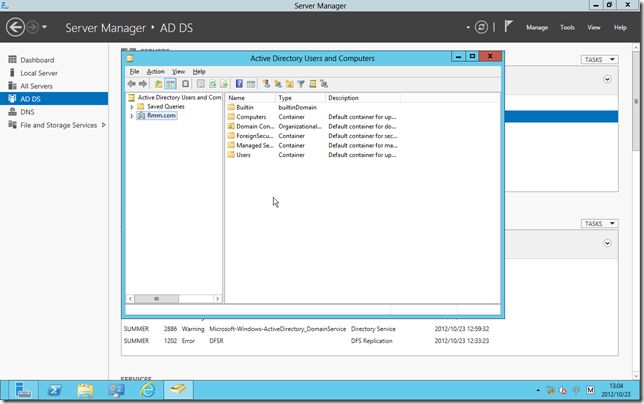Image resolution: width=644 pixels, height=404 pixels.
Task: Open the Action menu in ADUC
Action: 155,71
